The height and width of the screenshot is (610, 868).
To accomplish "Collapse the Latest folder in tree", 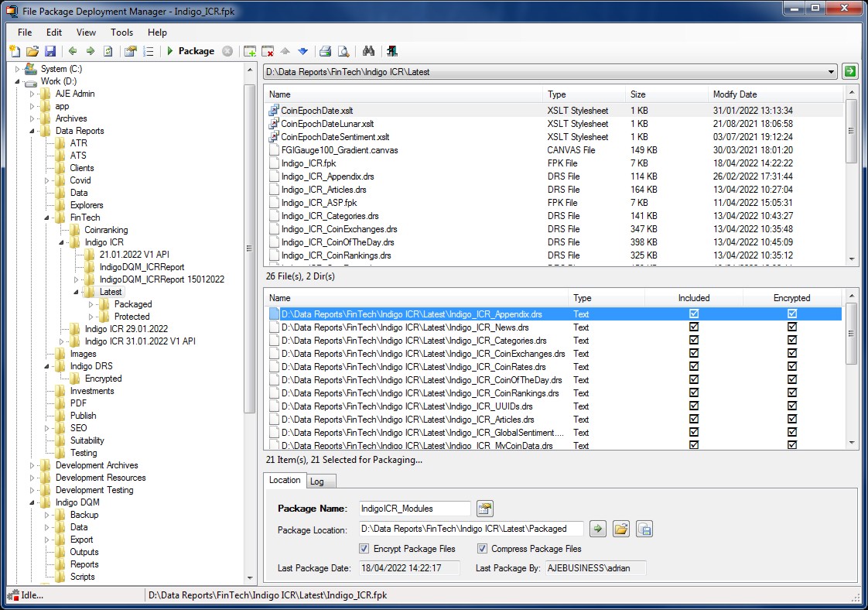I will point(77,292).
